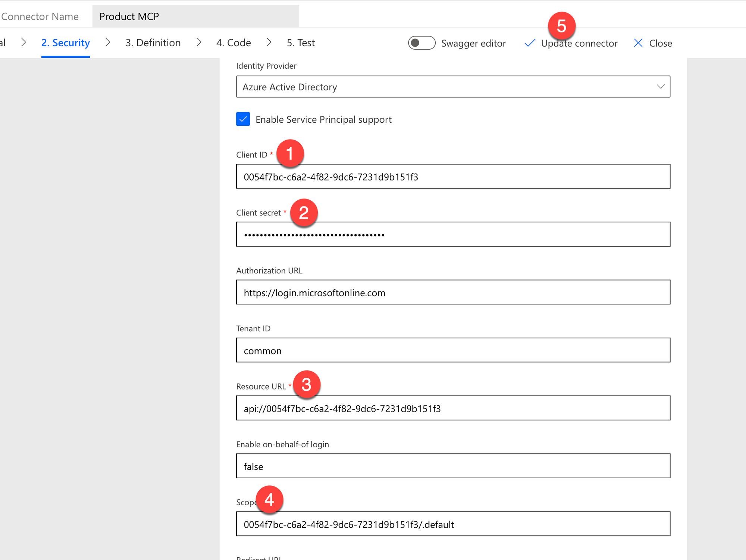Click chevron arrow between Definition and Code

[199, 43]
